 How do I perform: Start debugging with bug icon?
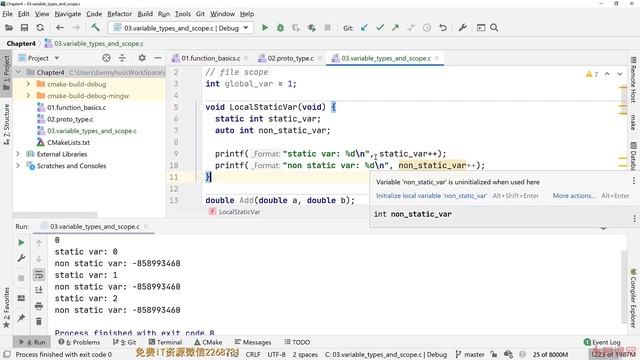(280, 28)
